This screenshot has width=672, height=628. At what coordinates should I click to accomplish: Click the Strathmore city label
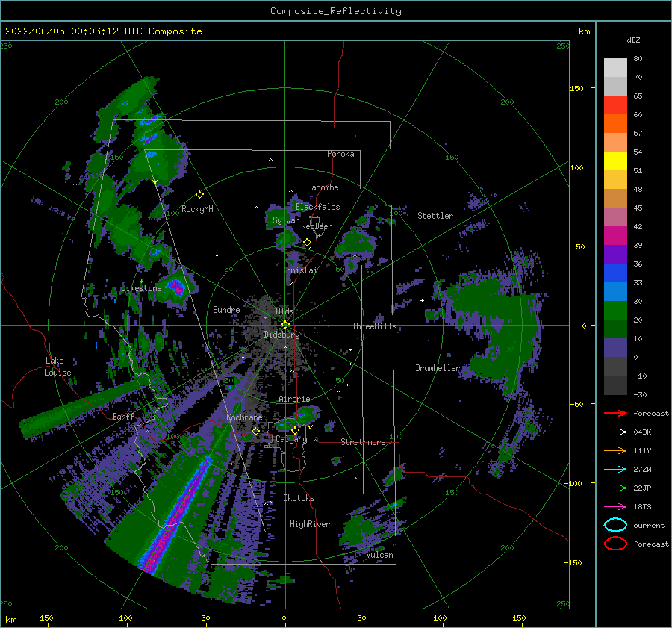[x=363, y=442]
